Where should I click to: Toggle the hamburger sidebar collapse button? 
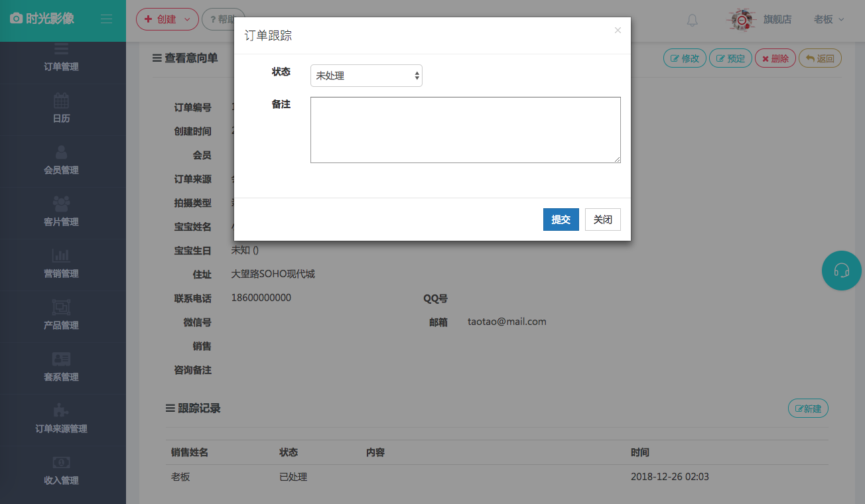point(106,19)
